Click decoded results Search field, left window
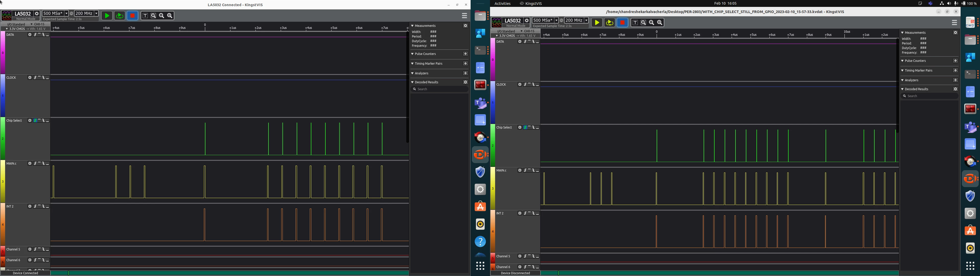The image size is (980, 276). coord(439,89)
